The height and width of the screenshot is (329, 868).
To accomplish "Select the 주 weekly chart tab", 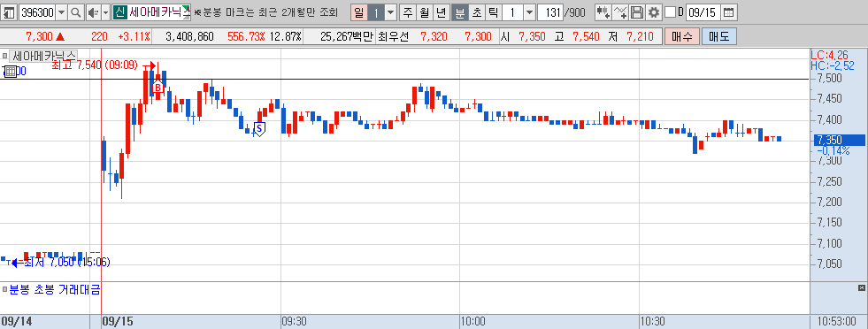I will (407, 12).
